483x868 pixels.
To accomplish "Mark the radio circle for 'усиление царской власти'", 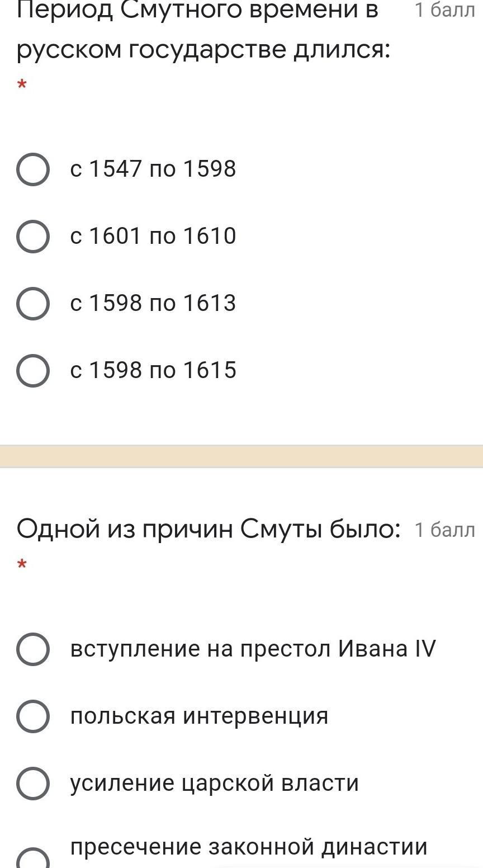I will pos(33,783).
